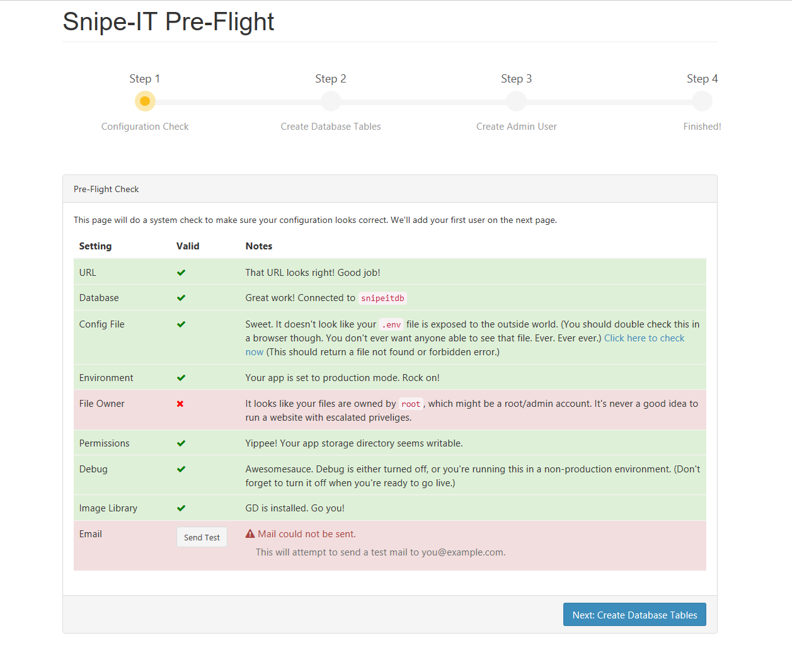Click the green checkmark in the URL row

(181, 273)
